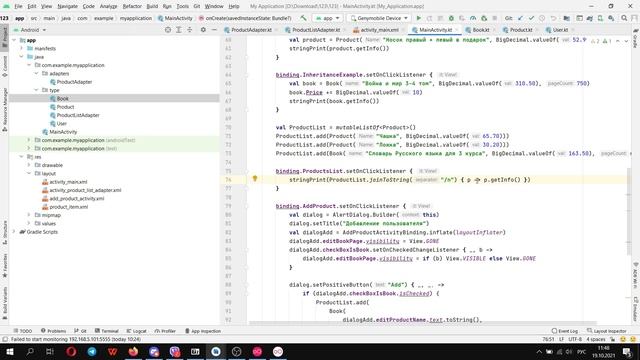640x360 pixels.
Task: Click 76:51 cursor position indicator
Action: [548, 339]
